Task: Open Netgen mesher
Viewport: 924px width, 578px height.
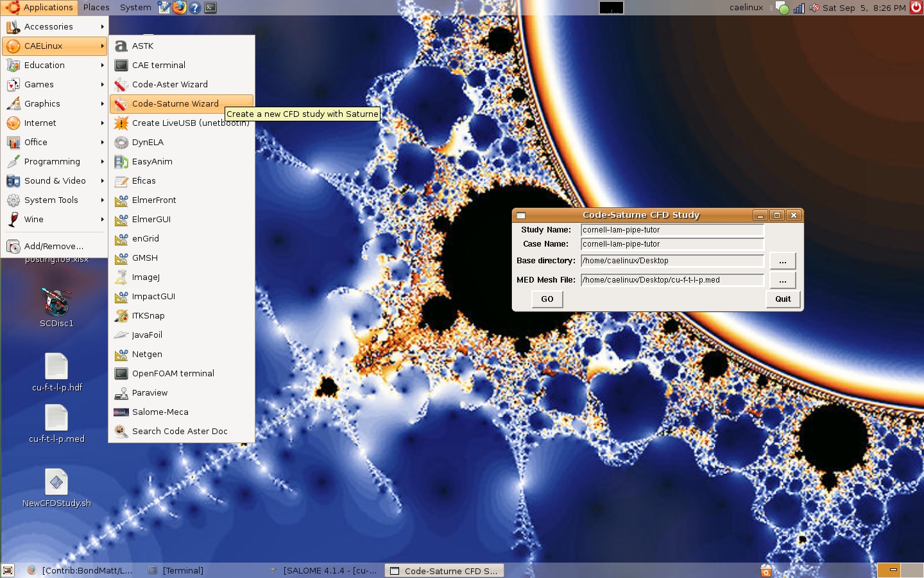Action: (182, 354)
